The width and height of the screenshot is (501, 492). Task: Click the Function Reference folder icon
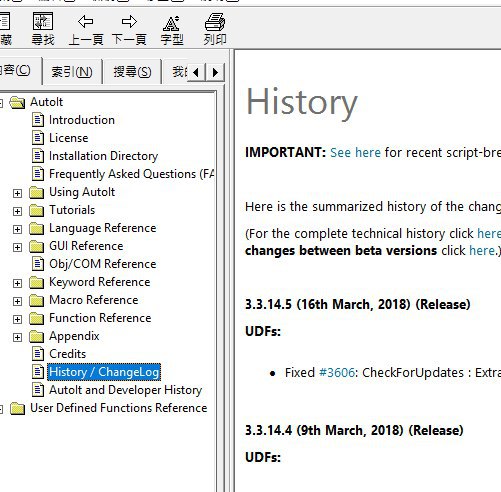click(x=36, y=318)
